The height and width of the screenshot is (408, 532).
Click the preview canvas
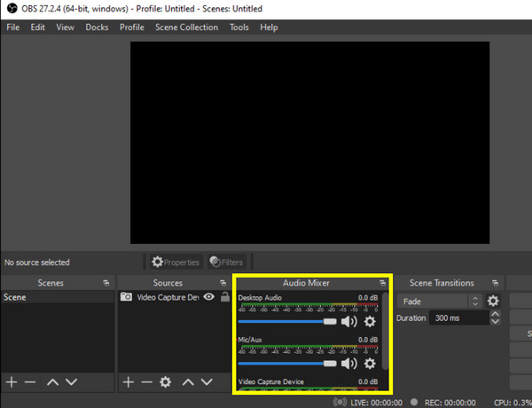[x=309, y=143]
